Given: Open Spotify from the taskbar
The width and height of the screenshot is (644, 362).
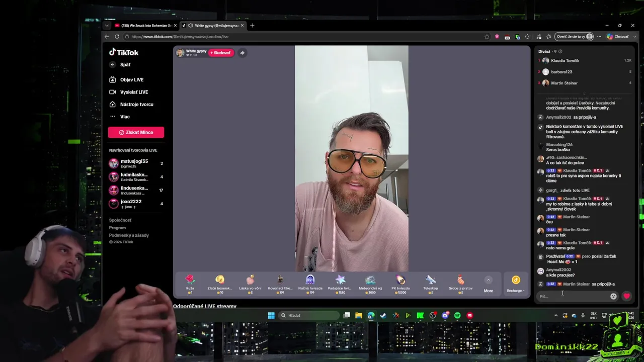Looking at the screenshot, I should tap(457, 315).
